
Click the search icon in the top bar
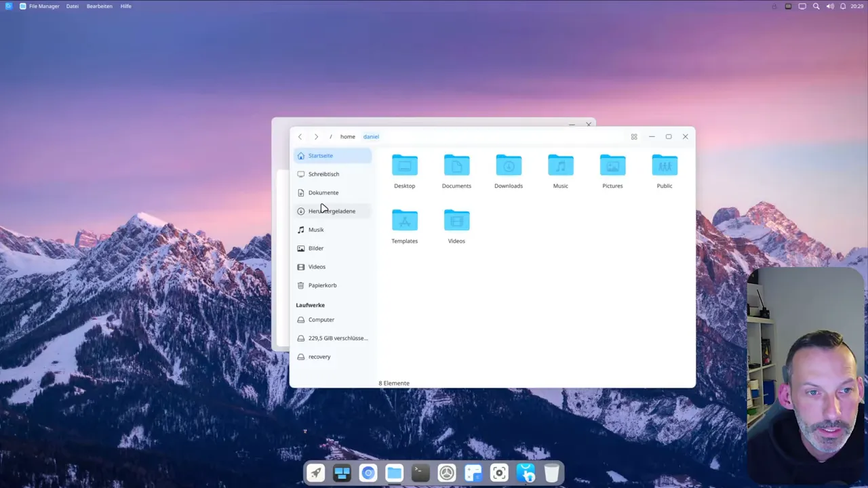816,6
